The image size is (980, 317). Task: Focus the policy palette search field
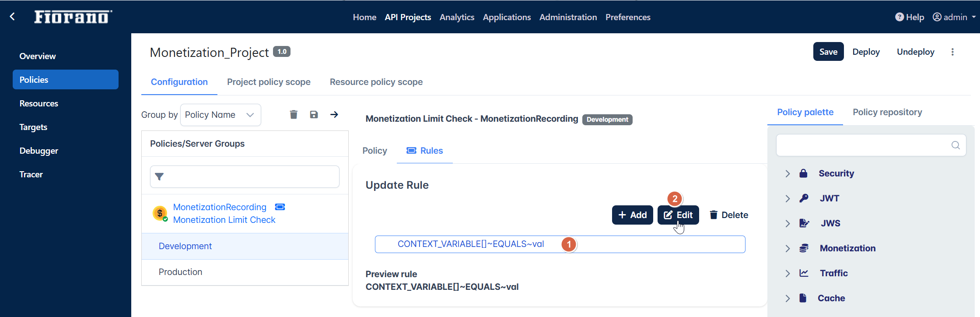pos(871,145)
